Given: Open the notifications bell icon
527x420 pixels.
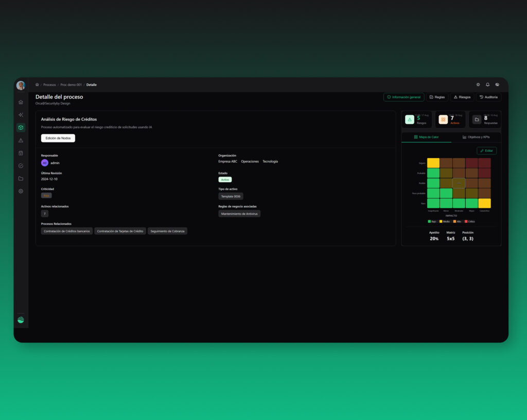Looking at the screenshot, I should (x=488, y=85).
